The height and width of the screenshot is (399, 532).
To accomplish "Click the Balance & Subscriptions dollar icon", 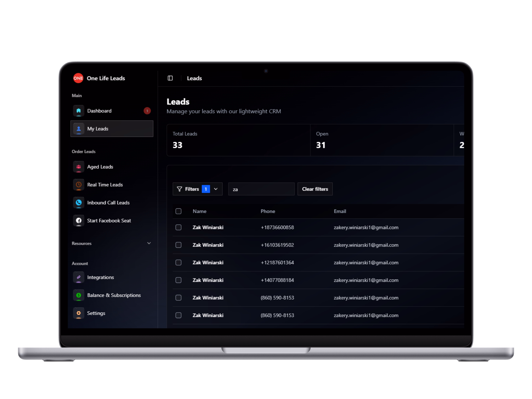I will pos(78,295).
